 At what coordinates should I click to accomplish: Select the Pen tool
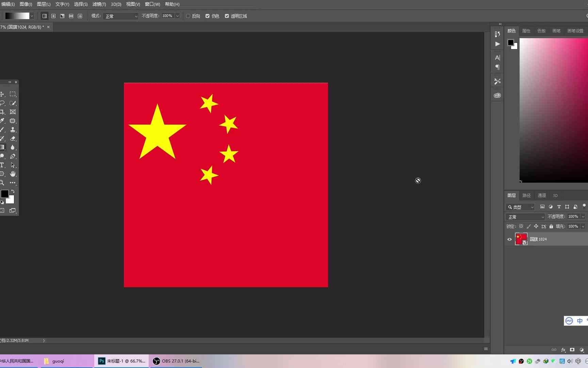tap(13, 156)
